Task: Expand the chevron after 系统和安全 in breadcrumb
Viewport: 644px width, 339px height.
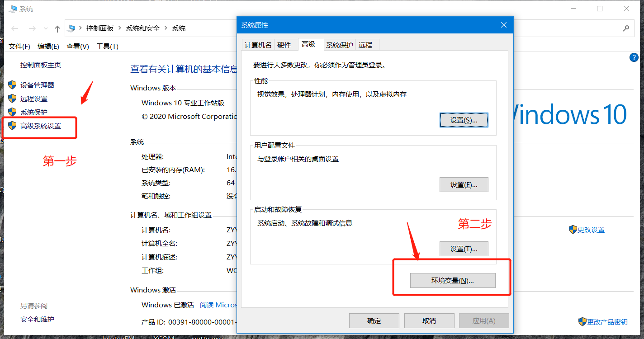Action: pyautogui.click(x=166, y=28)
